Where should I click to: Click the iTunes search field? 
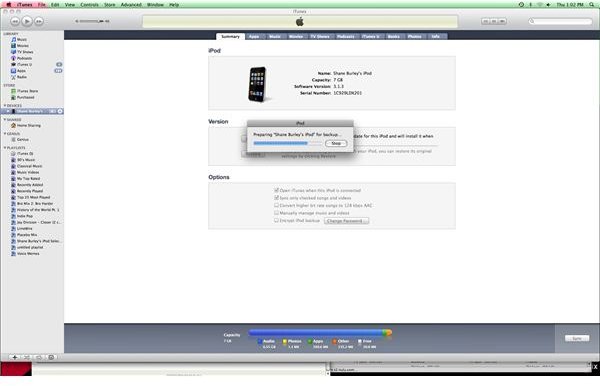point(561,21)
